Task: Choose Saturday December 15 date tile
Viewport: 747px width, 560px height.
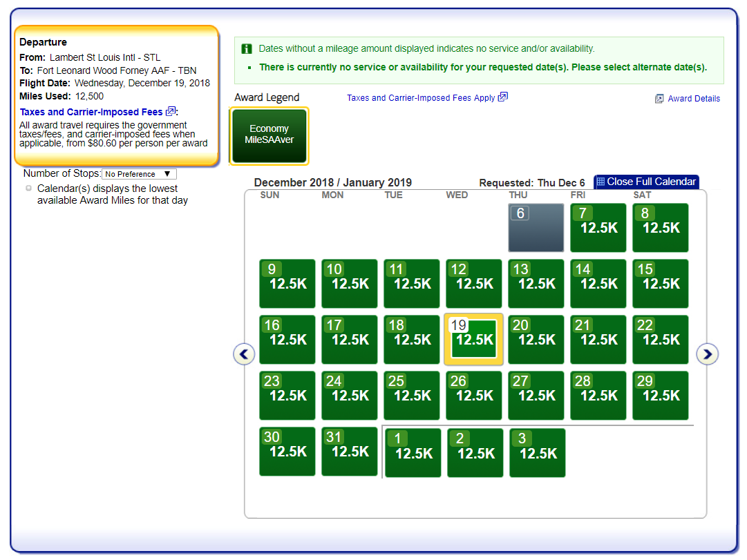Action: tap(661, 284)
